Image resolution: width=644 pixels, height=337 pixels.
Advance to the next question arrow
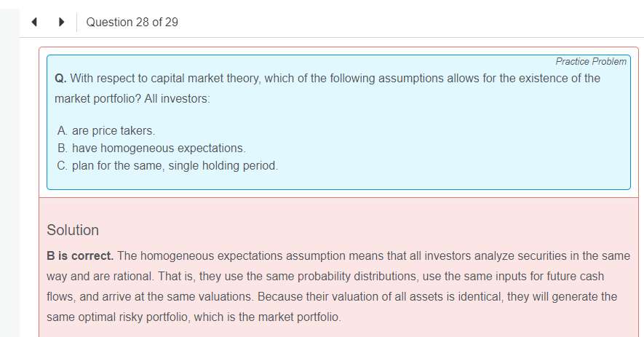[x=63, y=22]
